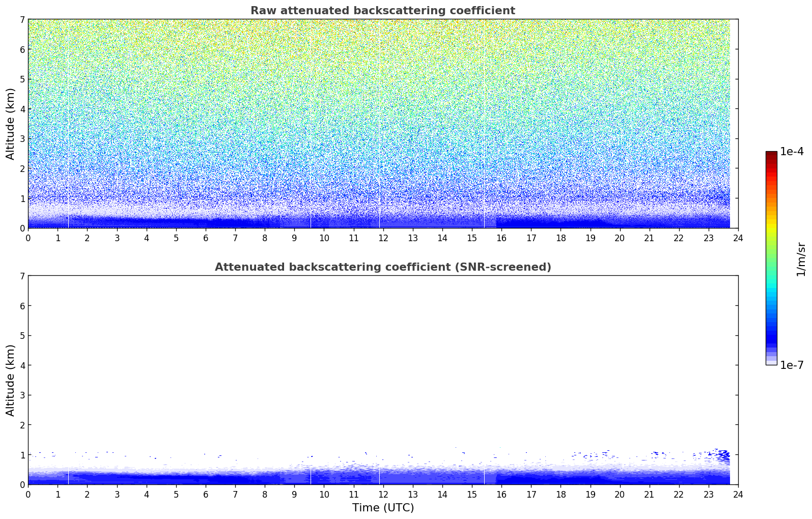Viewport: 812px width, 519px height.
Task: Click the top plot's "Altitude (km)" label
Action: pyautogui.click(x=11, y=124)
